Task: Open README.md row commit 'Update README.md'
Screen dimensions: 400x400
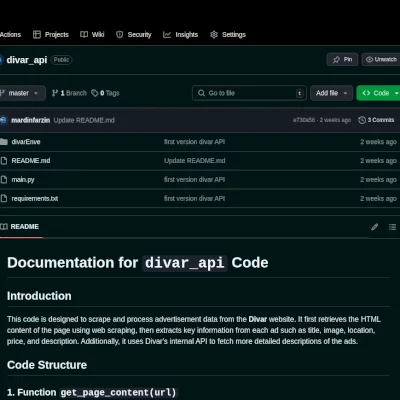Action: (x=194, y=161)
